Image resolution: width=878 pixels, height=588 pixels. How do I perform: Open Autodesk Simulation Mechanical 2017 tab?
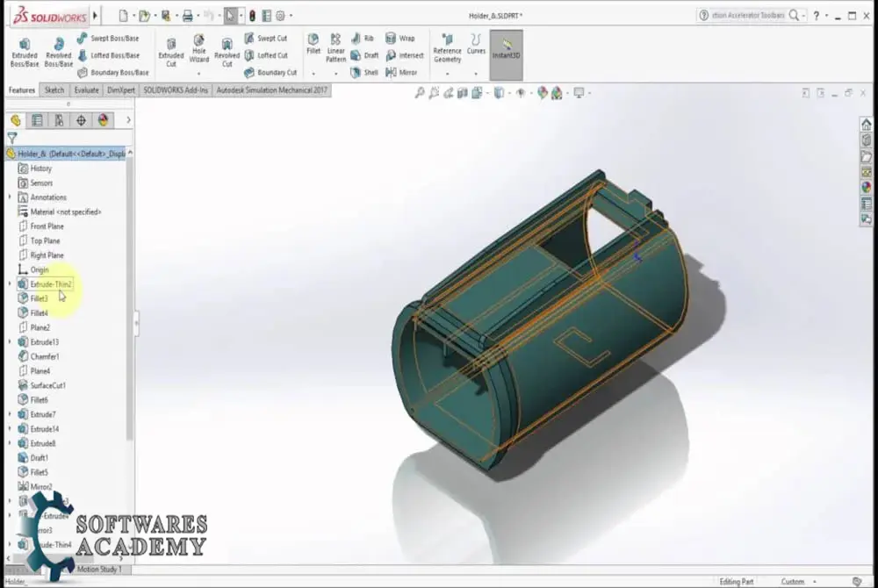[x=271, y=90]
